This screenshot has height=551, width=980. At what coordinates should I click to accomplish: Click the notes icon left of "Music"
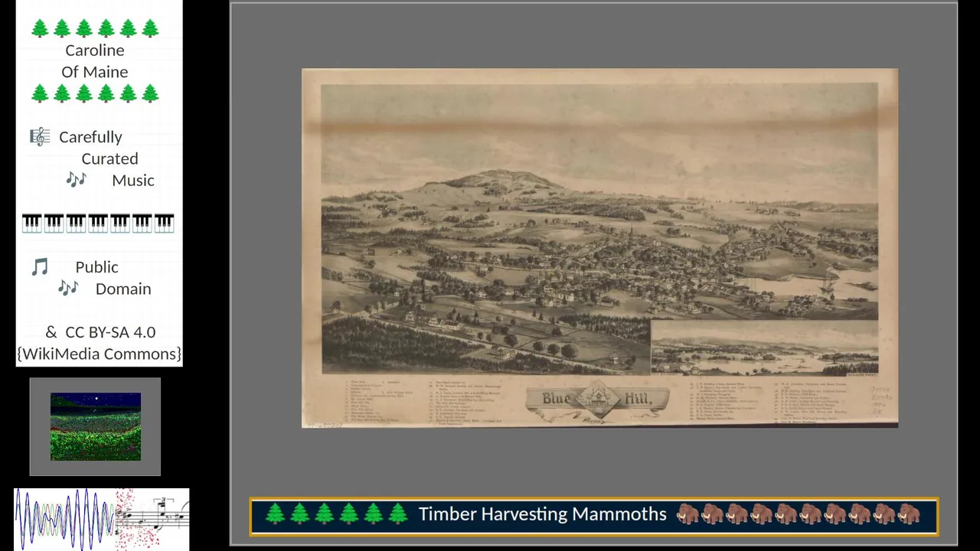pyautogui.click(x=76, y=180)
